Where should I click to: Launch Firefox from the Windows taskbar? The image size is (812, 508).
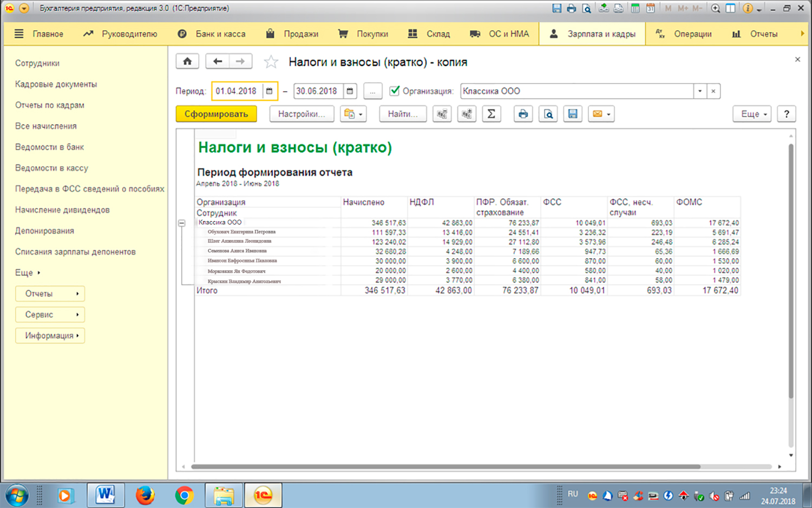[x=145, y=495]
